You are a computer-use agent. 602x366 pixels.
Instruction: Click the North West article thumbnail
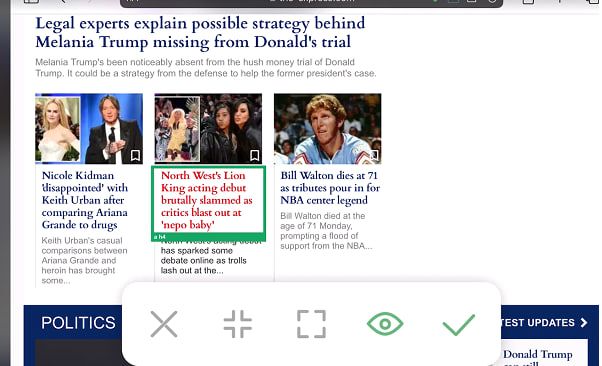click(208, 128)
